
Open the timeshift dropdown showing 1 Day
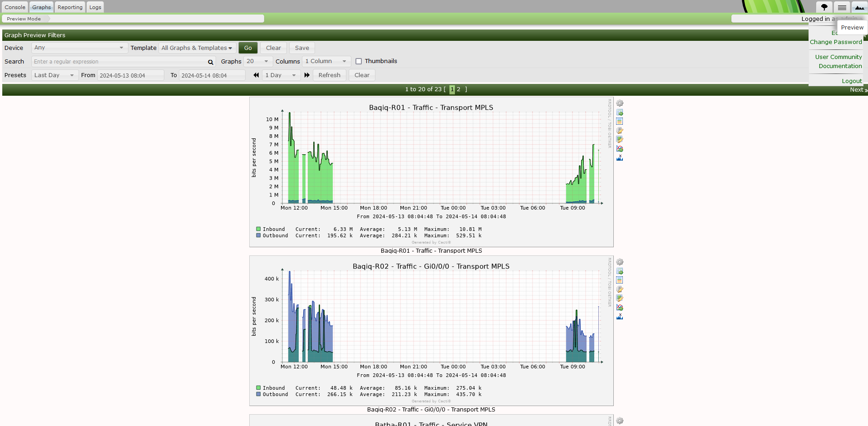[281, 75]
